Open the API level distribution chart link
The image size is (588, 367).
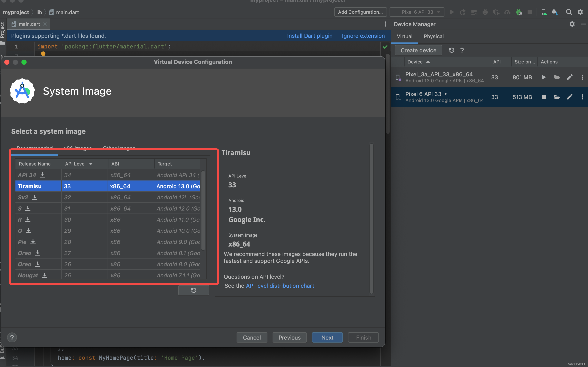[x=280, y=286]
